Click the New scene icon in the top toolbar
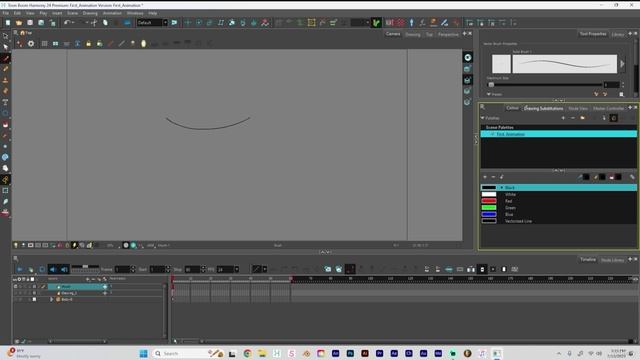 click(8, 22)
